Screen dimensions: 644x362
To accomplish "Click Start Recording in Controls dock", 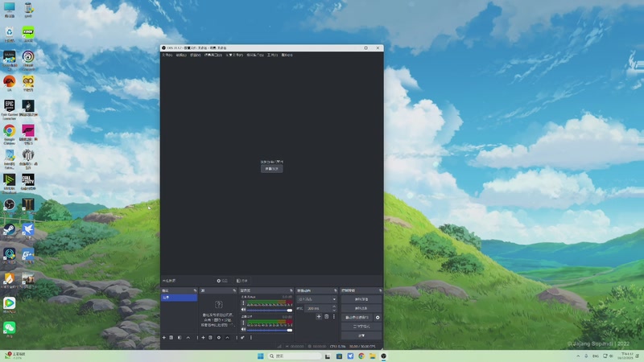I will click(361, 308).
